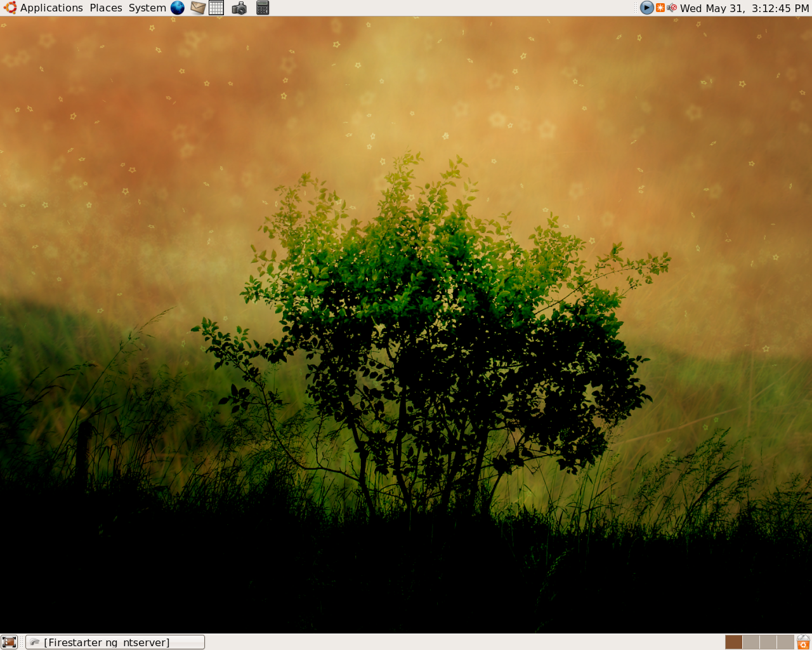Switch to the third workspace
This screenshot has height=650, width=812.
768,642
